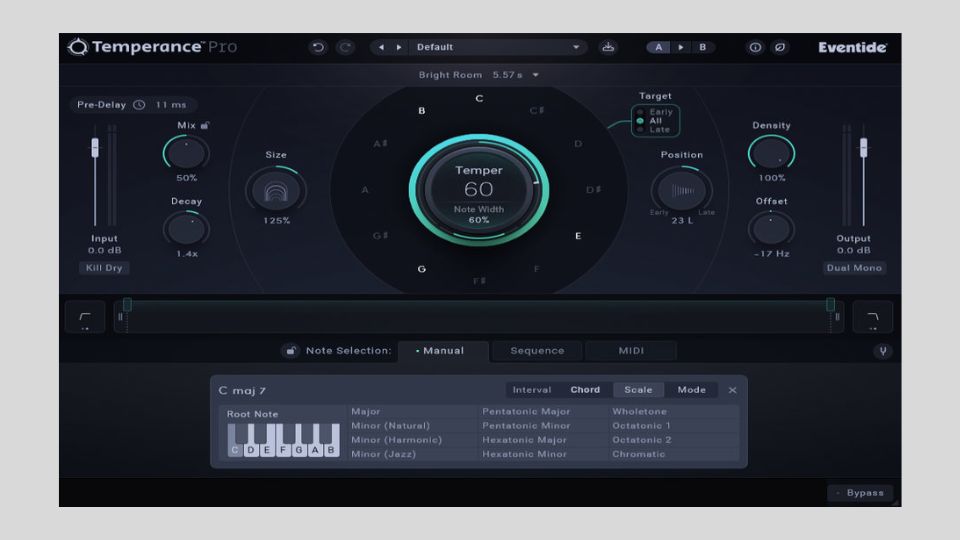The image size is (960, 540).
Task: Click the save preset icon
Action: tap(607, 47)
